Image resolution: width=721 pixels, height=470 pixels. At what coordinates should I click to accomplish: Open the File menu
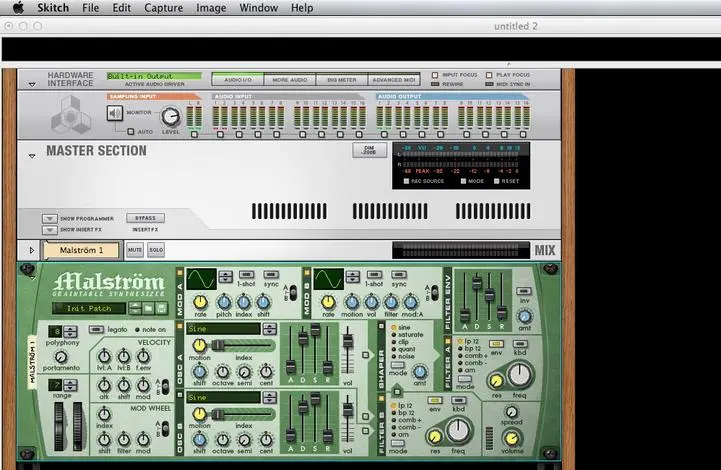91,8
